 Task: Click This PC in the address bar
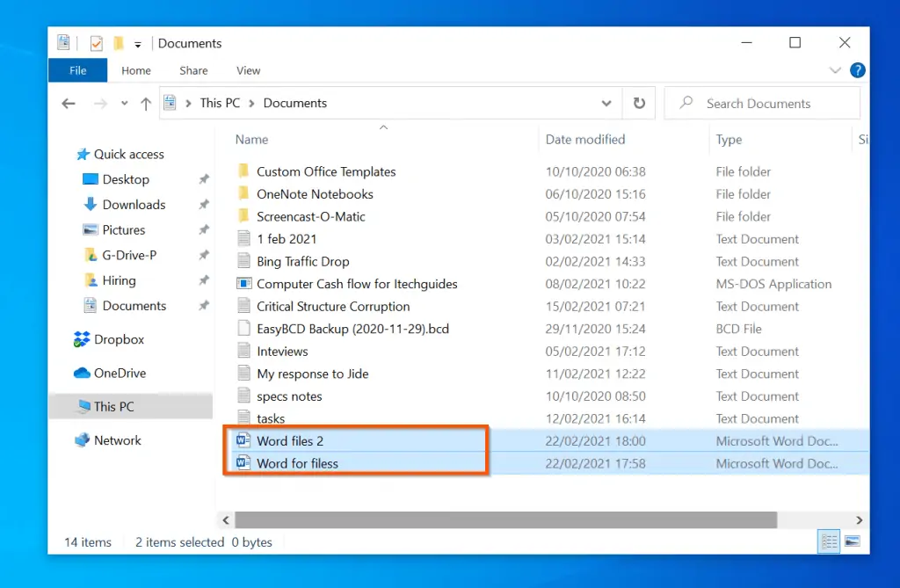tap(220, 103)
